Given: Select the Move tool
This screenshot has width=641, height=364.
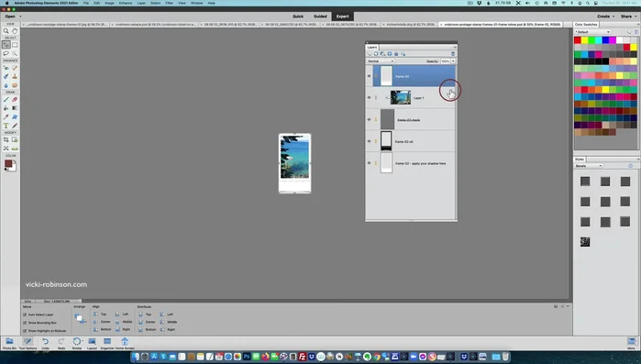Looking at the screenshot, I should pos(6,45).
